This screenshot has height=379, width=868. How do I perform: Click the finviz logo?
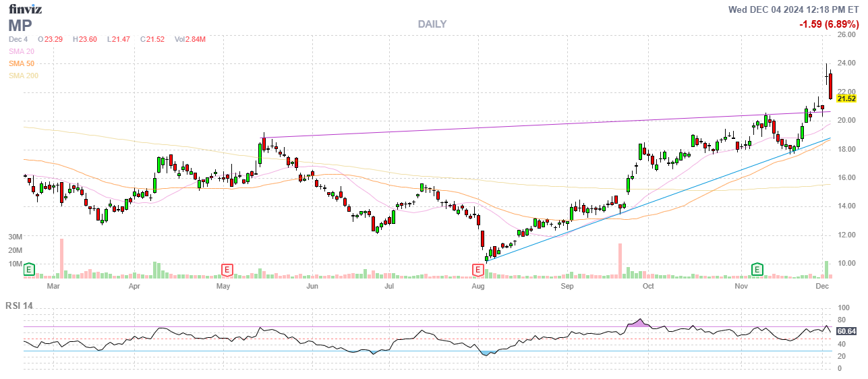24,9
